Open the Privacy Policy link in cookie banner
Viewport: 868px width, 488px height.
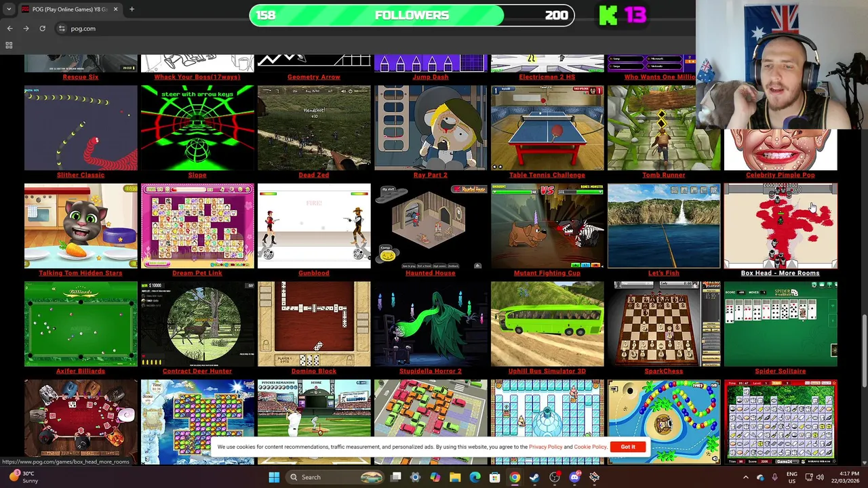546,447
